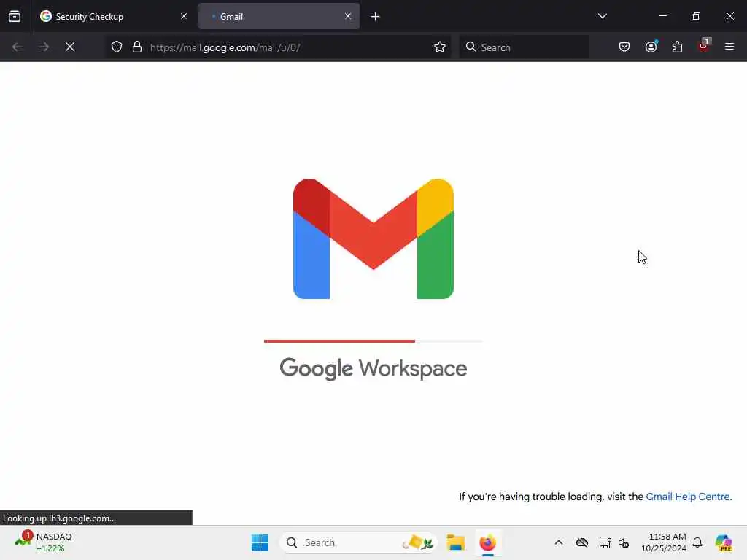Image resolution: width=747 pixels, height=560 pixels.
Task: Open a new tab with plus button
Action: click(x=376, y=17)
